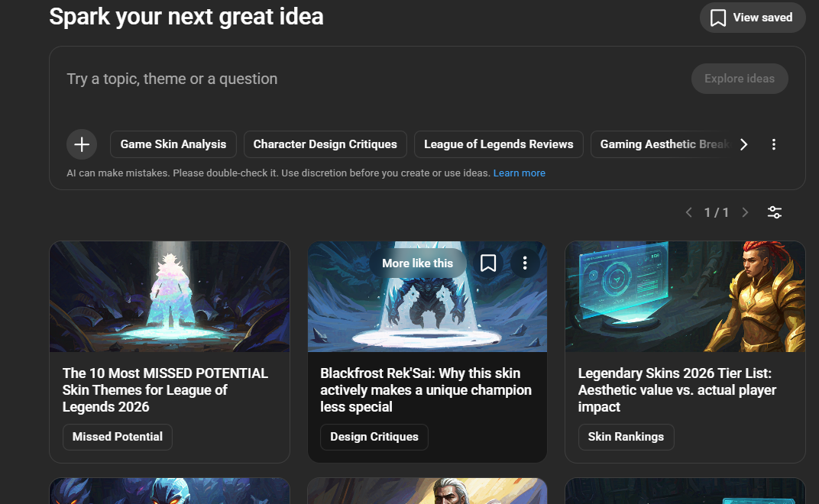The width and height of the screenshot is (819, 504).
Task: Click the Explore ideas button
Action: 739,79
